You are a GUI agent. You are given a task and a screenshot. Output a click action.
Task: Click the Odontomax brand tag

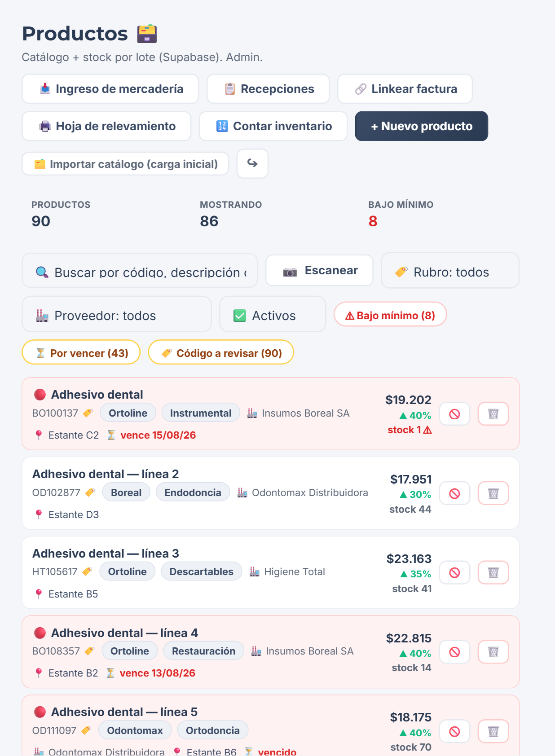point(135,730)
